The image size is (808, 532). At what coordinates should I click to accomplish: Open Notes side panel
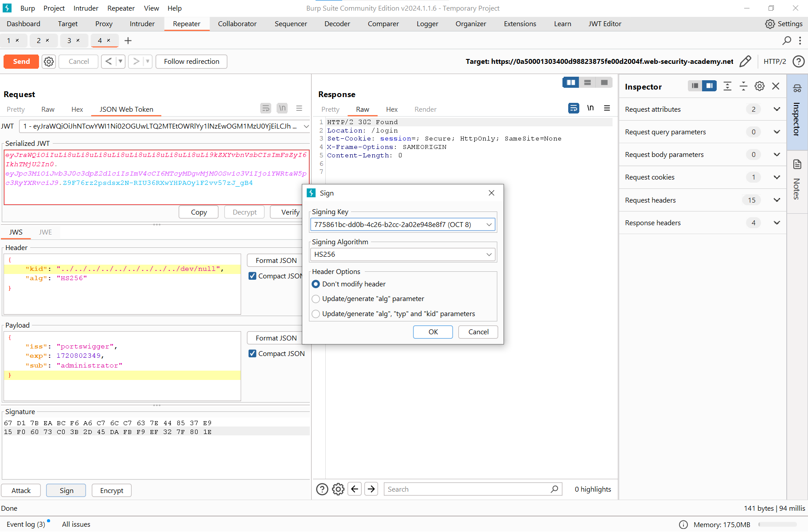pos(797,182)
